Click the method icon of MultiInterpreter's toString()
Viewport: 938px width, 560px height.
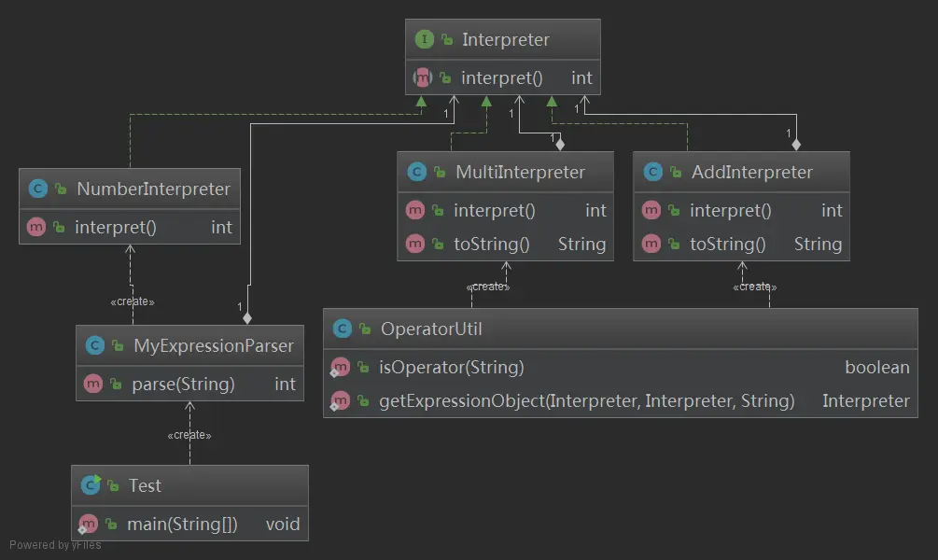point(415,245)
